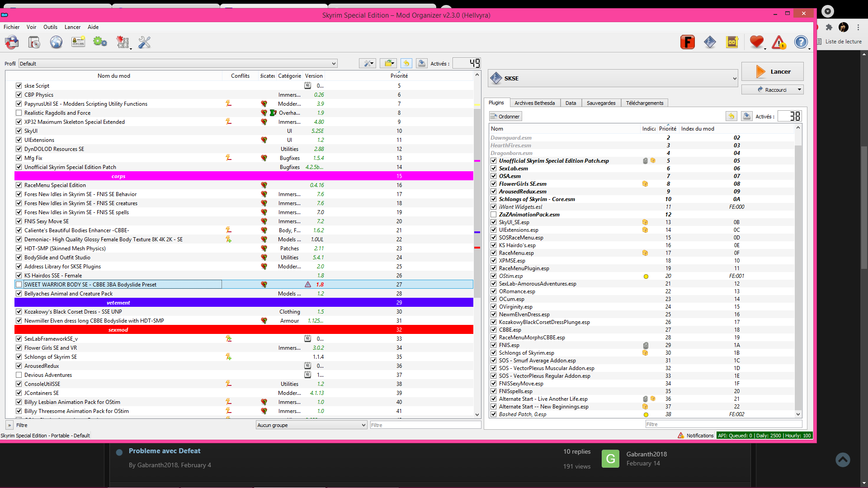Open the Nexus globe icon in toolbar
Viewport: 868px width, 488px height.
[56, 42]
